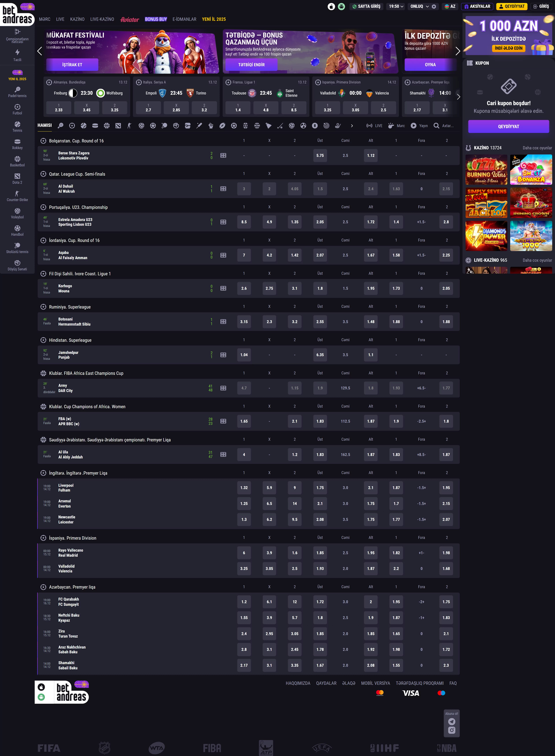Open Futbol in left sidebar
This screenshot has width=555, height=756.
(17, 109)
